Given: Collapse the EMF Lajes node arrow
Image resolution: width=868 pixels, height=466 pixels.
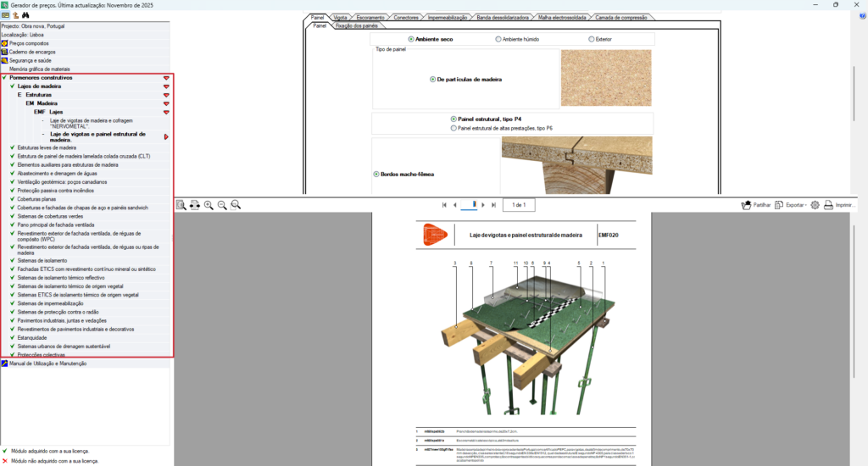Looking at the screenshot, I should (x=166, y=113).
